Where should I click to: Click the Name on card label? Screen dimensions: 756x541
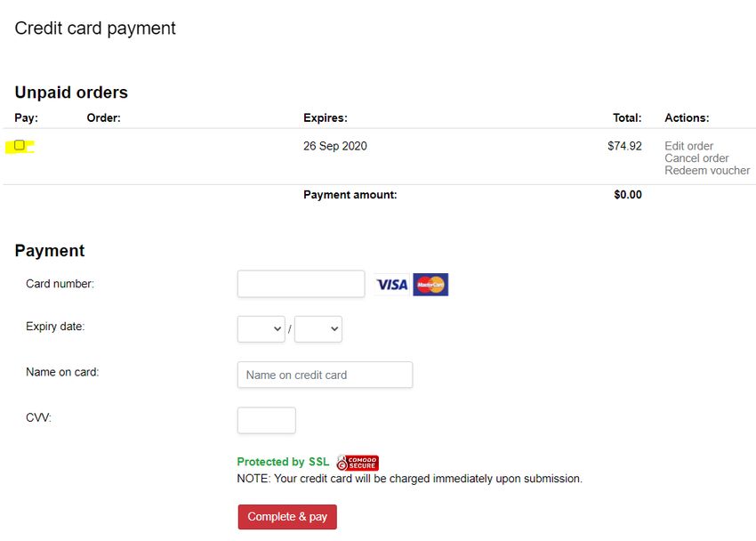(x=62, y=372)
